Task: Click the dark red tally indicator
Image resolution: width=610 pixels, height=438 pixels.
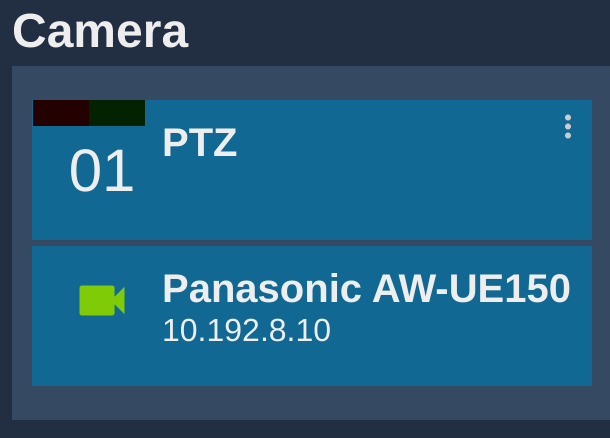Action: 61,113
